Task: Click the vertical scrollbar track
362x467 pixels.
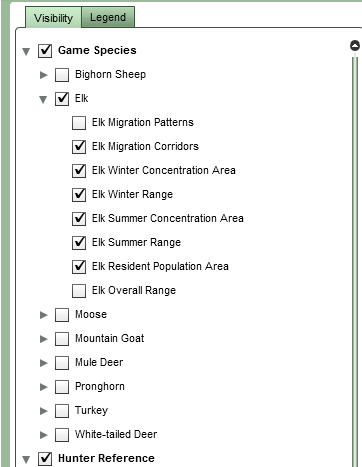Action: [355, 260]
